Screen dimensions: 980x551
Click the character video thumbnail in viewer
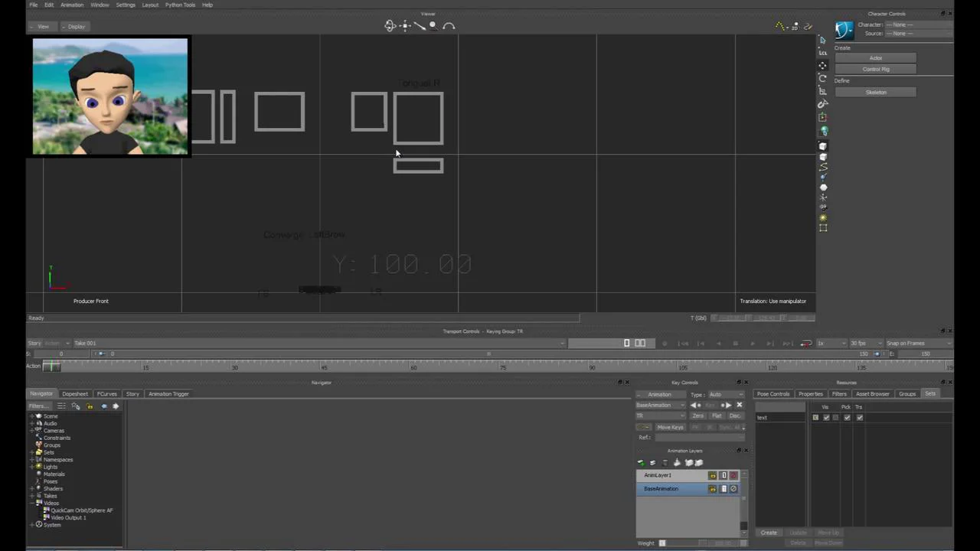coord(110,96)
